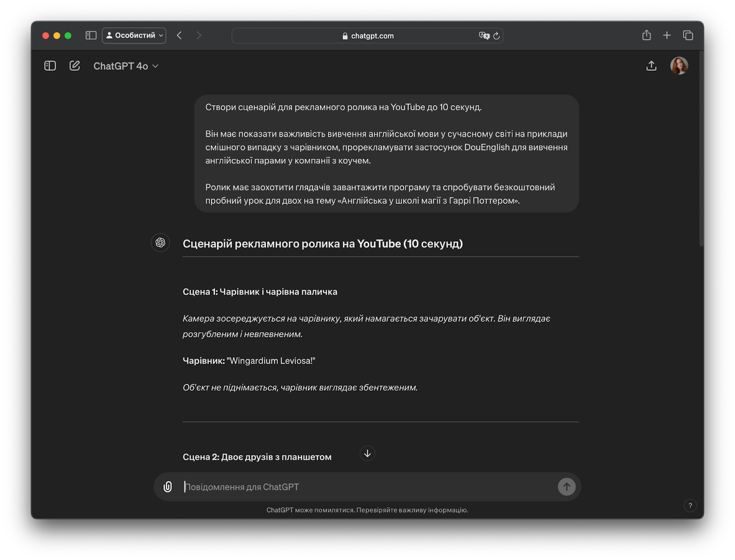Screen dimensions: 735x560
Task: Open the user profile avatar menu
Action: click(x=679, y=66)
